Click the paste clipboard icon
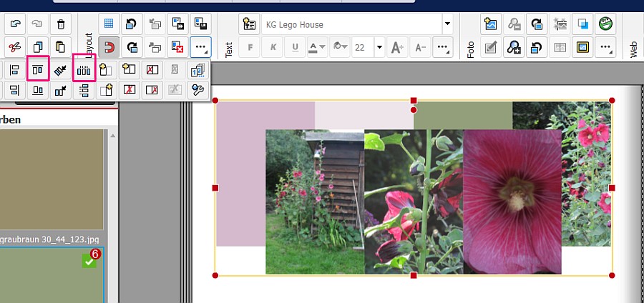This screenshot has width=644, height=303. pos(60,48)
